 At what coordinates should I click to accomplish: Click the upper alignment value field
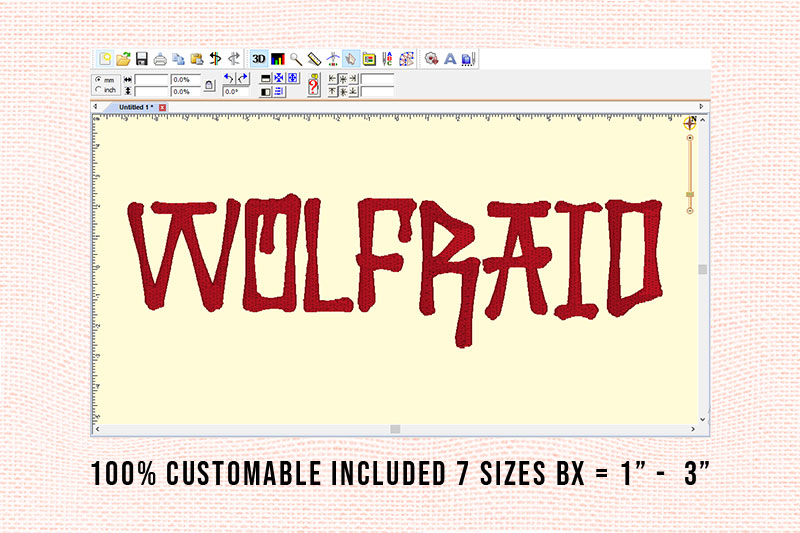(377, 79)
